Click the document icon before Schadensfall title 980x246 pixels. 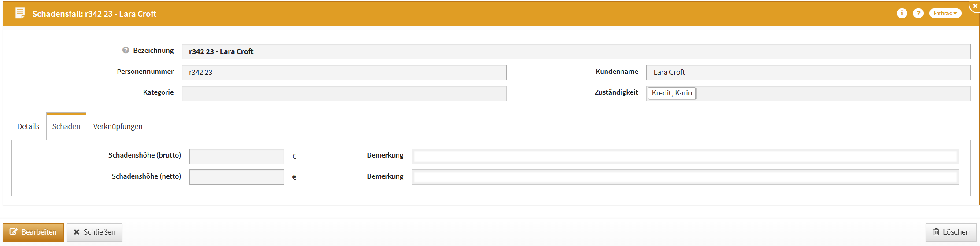(20, 13)
